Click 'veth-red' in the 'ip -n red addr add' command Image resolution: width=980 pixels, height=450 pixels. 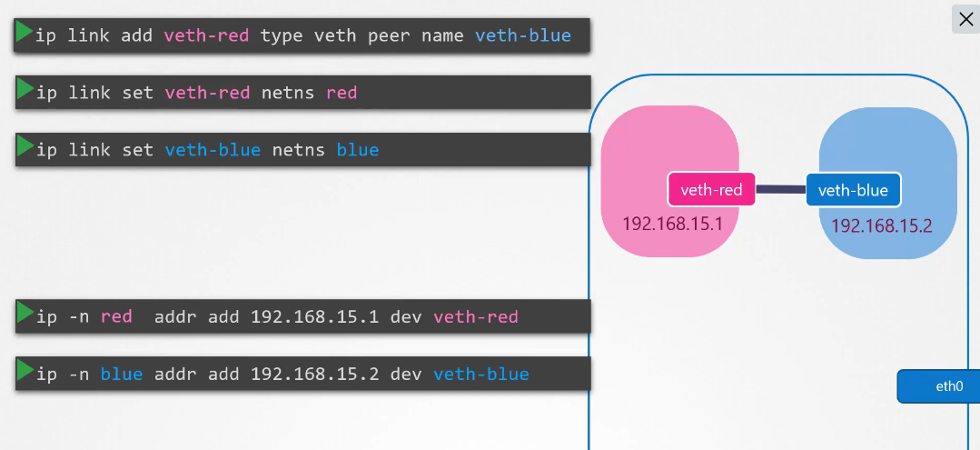(476, 317)
